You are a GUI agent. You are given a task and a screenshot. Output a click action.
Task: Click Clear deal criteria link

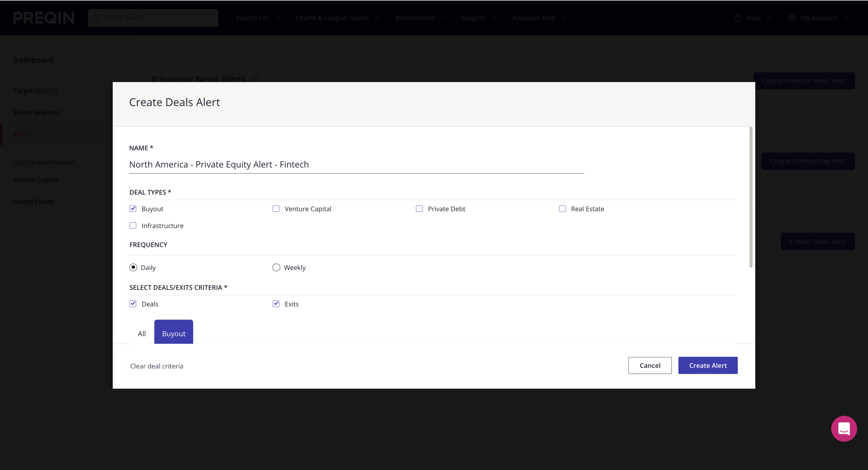pyautogui.click(x=157, y=366)
